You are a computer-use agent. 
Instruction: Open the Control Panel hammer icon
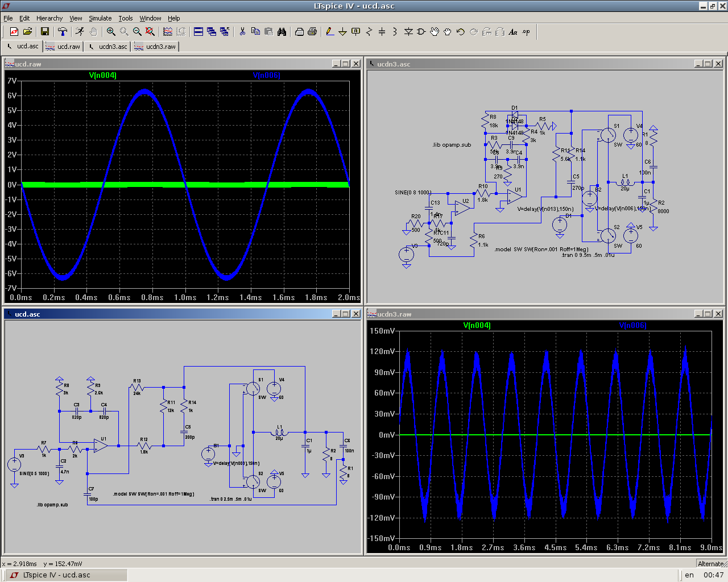[63, 32]
